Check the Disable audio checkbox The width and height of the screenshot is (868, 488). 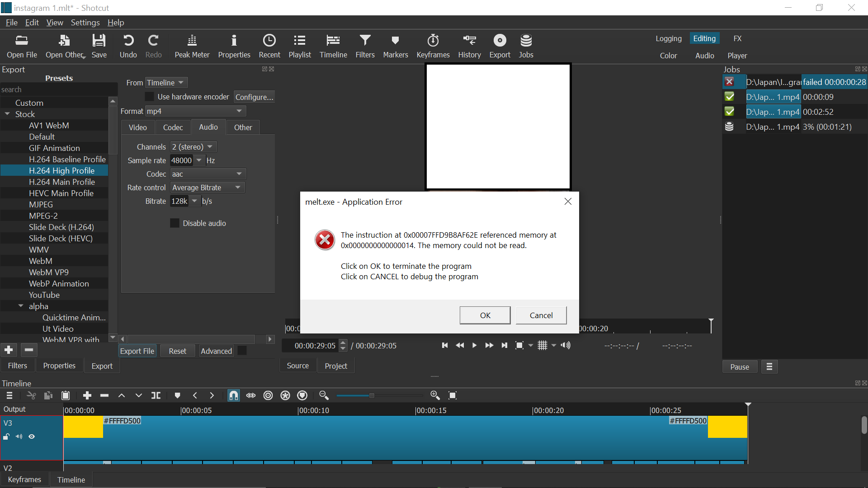coord(175,223)
